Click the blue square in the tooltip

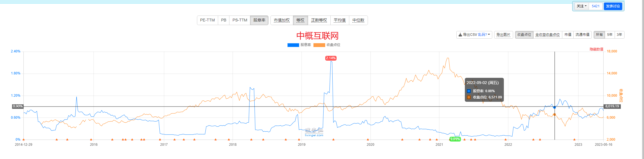[x=469, y=91]
